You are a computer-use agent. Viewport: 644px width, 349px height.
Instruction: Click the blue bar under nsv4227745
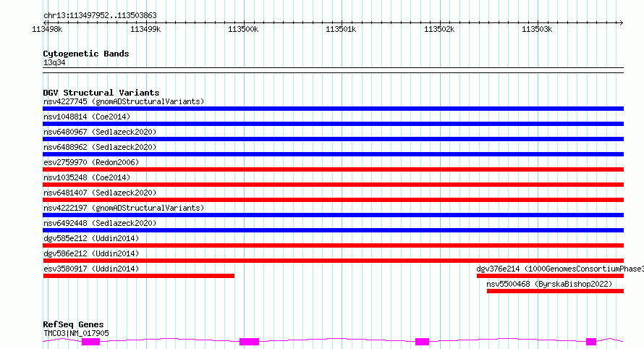point(333,109)
